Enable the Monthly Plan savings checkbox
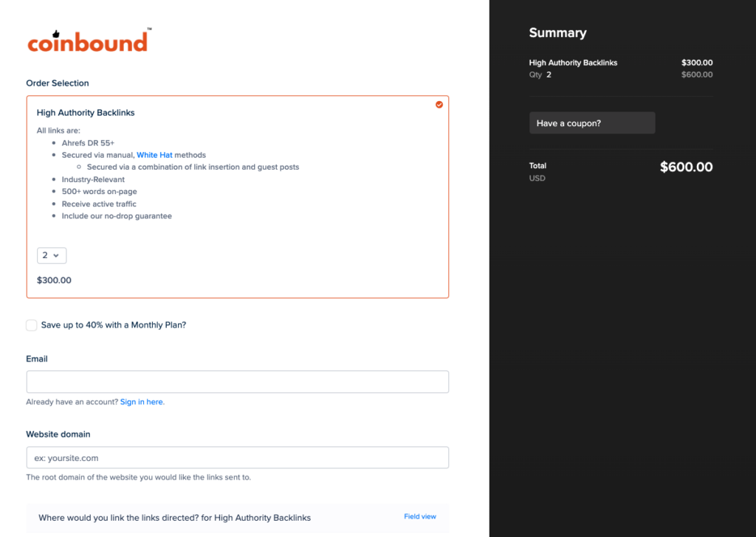The image size is (756, 537). [x=31, y=325]
